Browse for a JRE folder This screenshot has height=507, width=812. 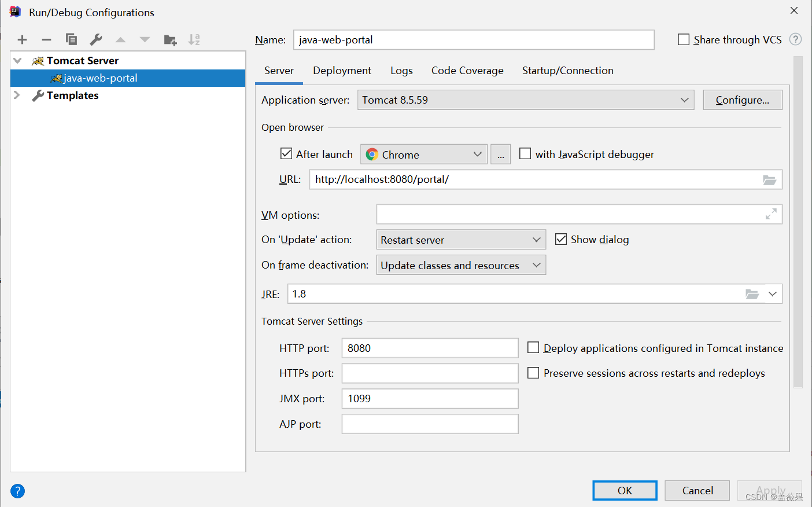click(752, 294)
